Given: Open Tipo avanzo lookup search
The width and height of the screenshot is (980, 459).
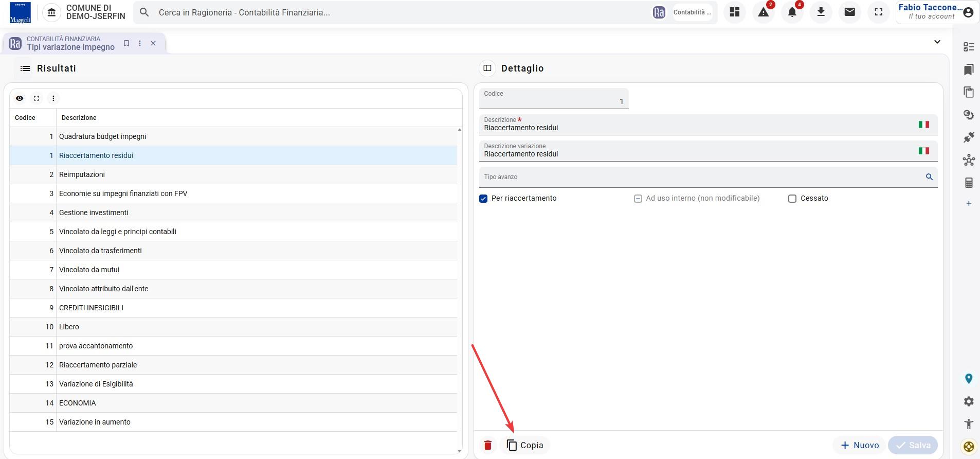Looking at the screenshot, I should (x=929, y=177).
